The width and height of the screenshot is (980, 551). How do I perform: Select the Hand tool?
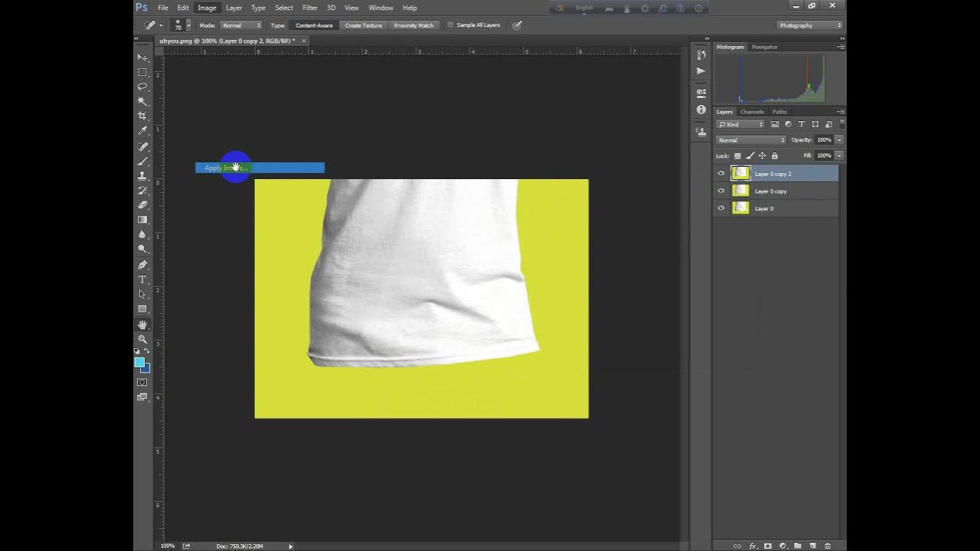click(x=142, y=324)
